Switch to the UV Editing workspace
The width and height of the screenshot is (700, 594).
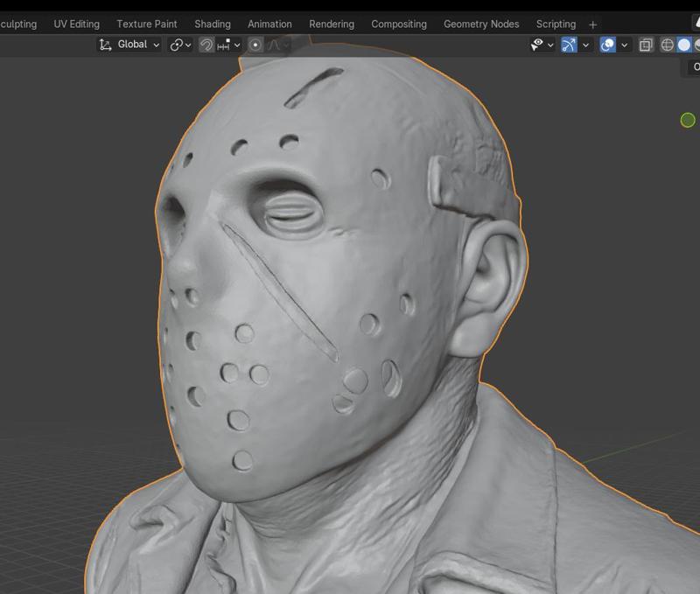76,24
